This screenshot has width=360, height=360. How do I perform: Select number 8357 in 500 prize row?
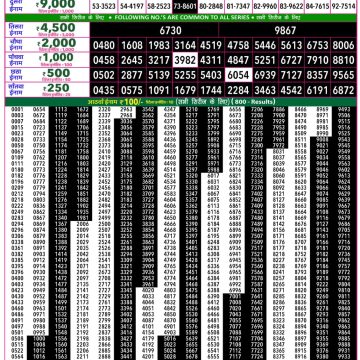[x=317, y=75]
